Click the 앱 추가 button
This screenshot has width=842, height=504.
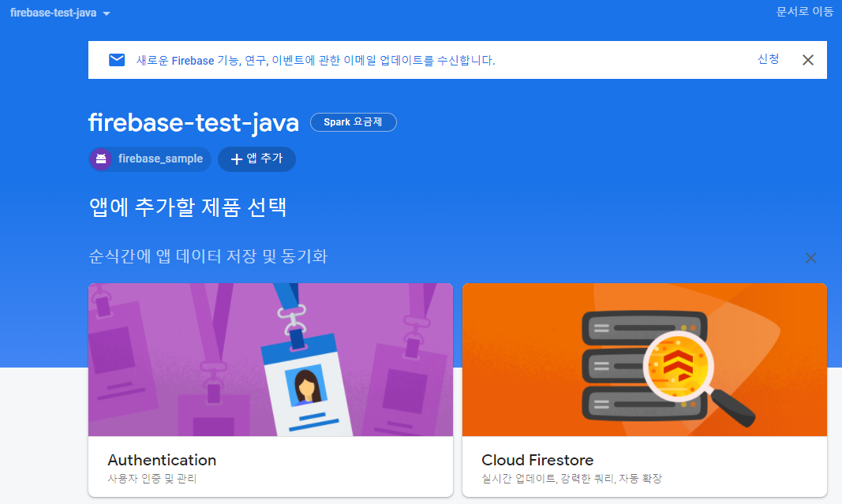(256, 159)
